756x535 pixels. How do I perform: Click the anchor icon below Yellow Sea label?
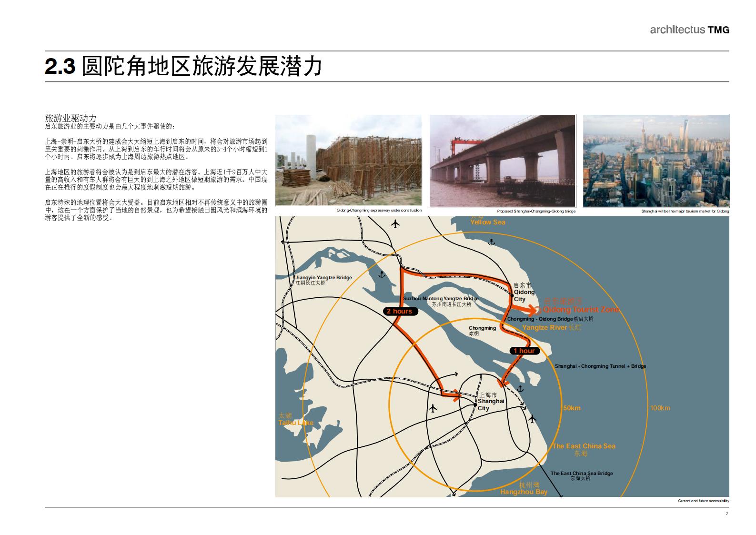(x=492, y=243)
